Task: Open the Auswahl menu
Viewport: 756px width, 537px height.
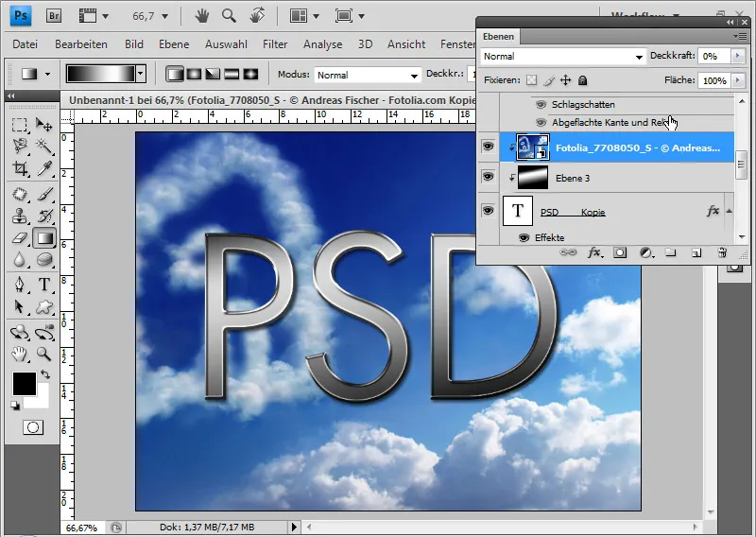Action: point(226,44)
